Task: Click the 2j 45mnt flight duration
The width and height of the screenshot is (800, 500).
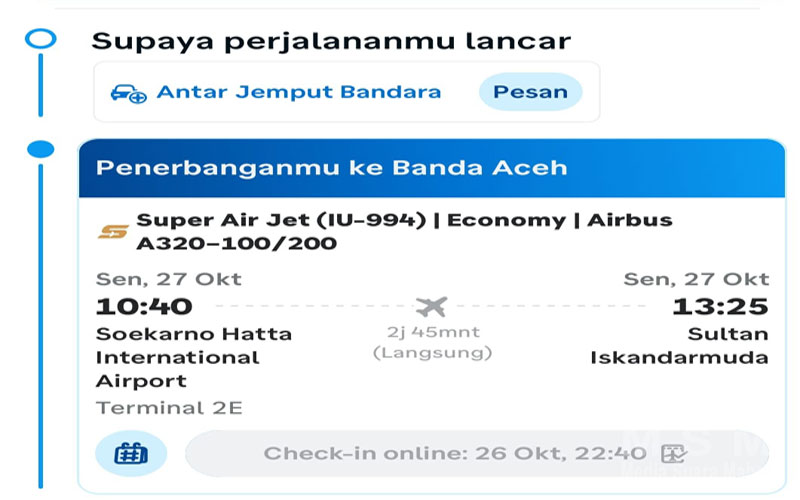Action: tap(431, 333)
